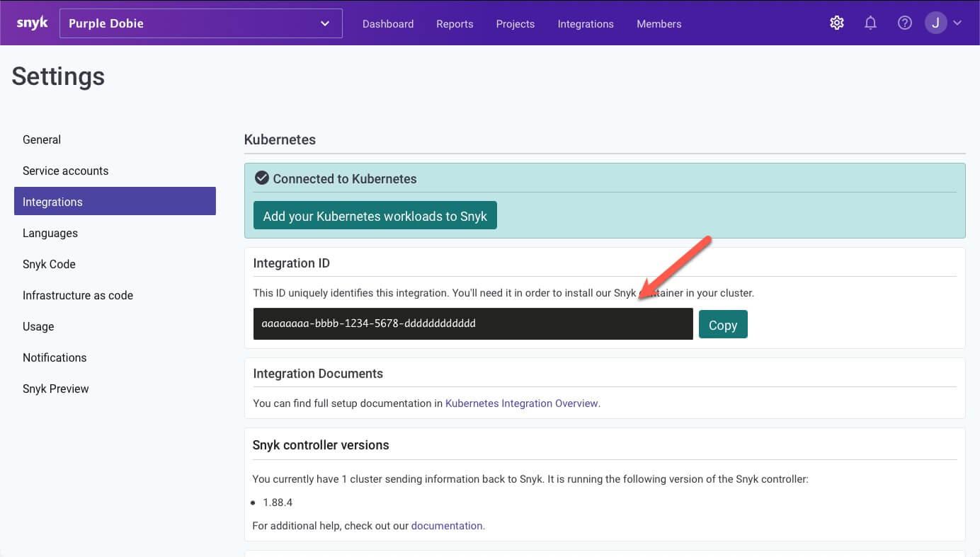This screenshot has width=980, height=557.
Task: Go to Dashboard in top navigation
Action: 388,24
